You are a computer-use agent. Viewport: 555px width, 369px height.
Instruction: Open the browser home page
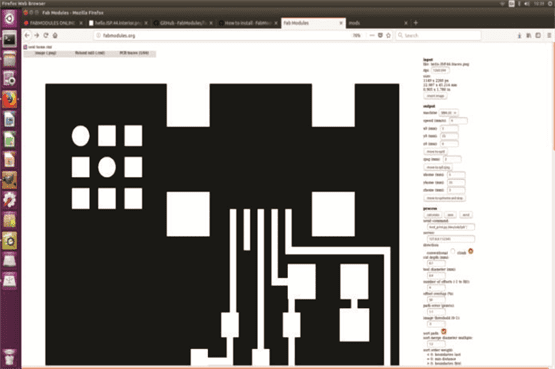(55, 35)
